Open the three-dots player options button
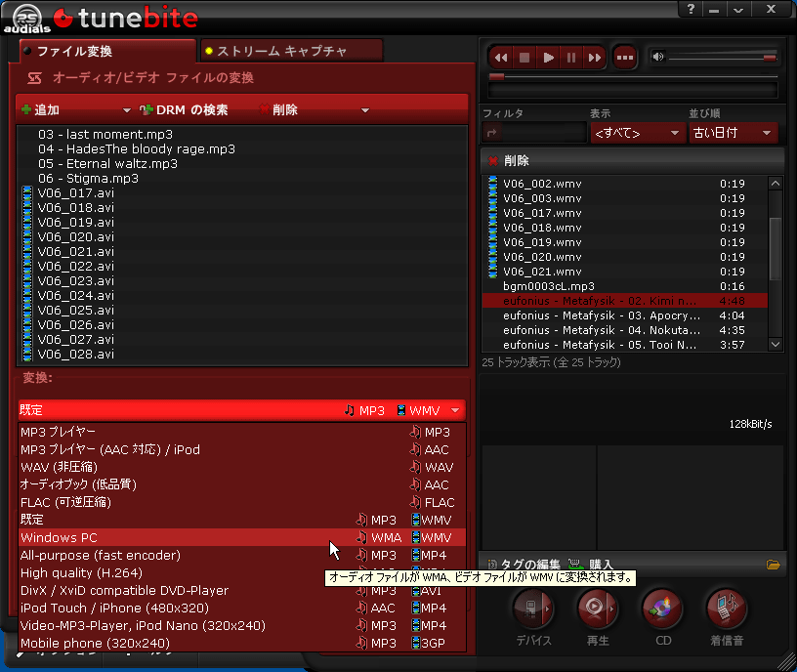The image size is (797, 672). pos(625,58)
